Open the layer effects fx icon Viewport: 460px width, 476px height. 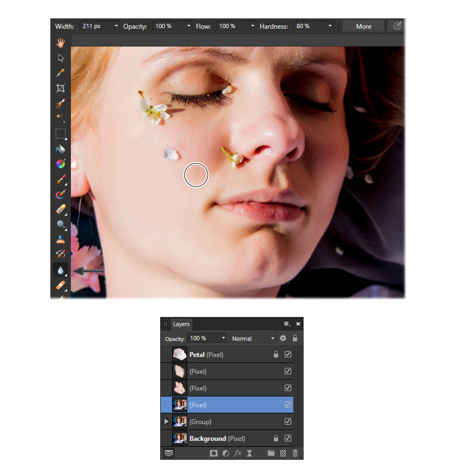[x=238, y=453]
